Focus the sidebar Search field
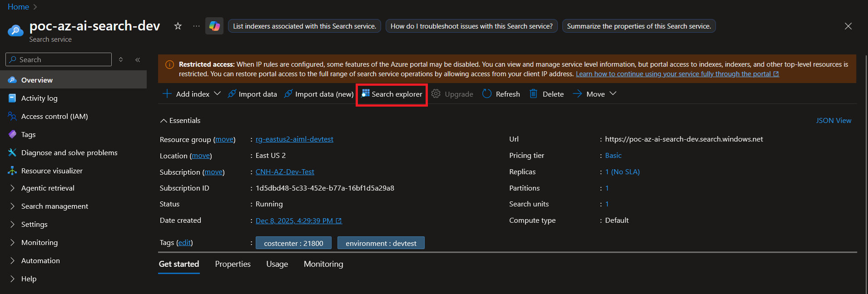868x294 pixels. (59, 59)
